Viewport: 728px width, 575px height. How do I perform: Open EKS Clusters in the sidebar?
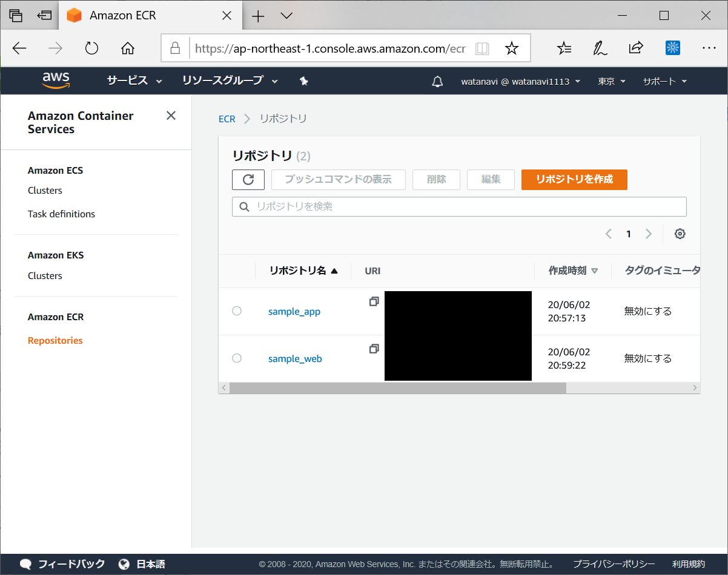[x=45, y=276]
